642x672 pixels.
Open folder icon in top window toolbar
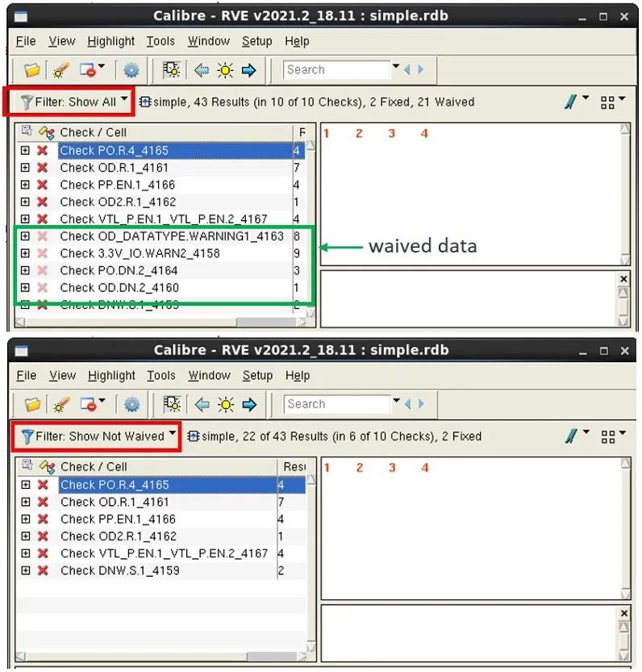pos(31,70)
